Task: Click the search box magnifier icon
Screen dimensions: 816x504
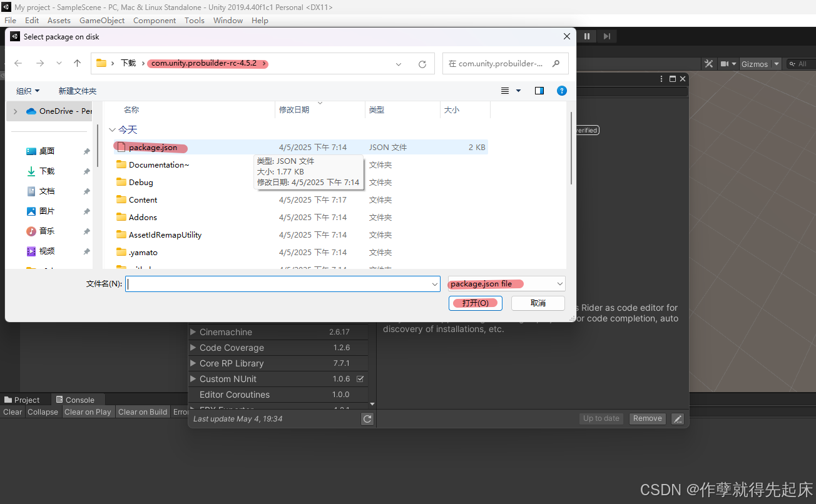Action: tap(556, 63)
